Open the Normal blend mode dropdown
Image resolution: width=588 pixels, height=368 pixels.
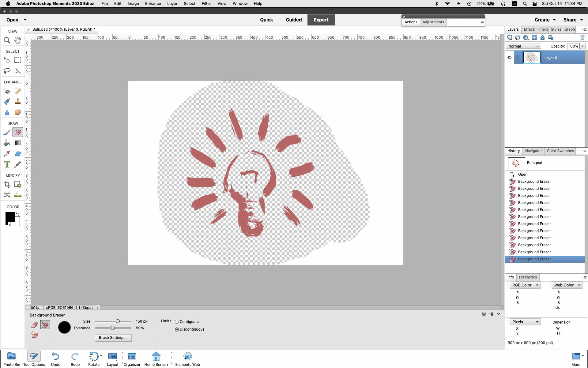(523, 46)
